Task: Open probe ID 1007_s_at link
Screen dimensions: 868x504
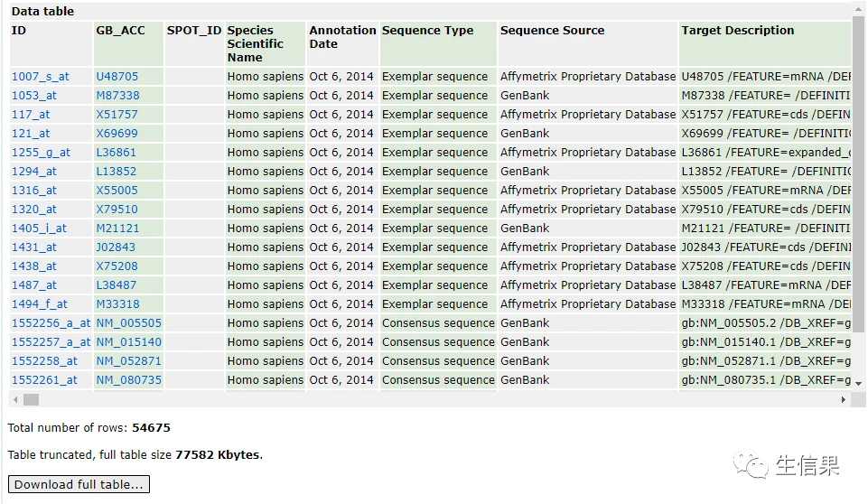Action: click(41, 77)
